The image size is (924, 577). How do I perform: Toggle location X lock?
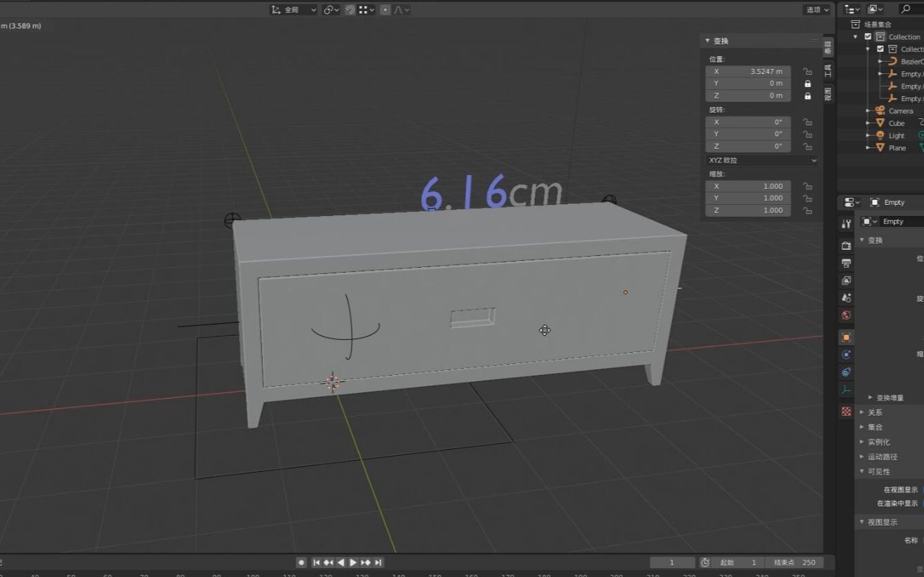pos(807,71)
